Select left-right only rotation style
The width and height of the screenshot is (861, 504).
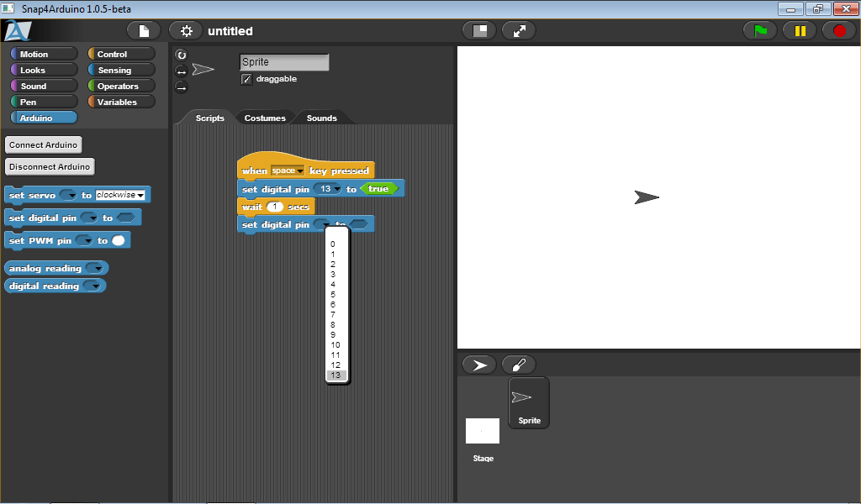[182, 71]
